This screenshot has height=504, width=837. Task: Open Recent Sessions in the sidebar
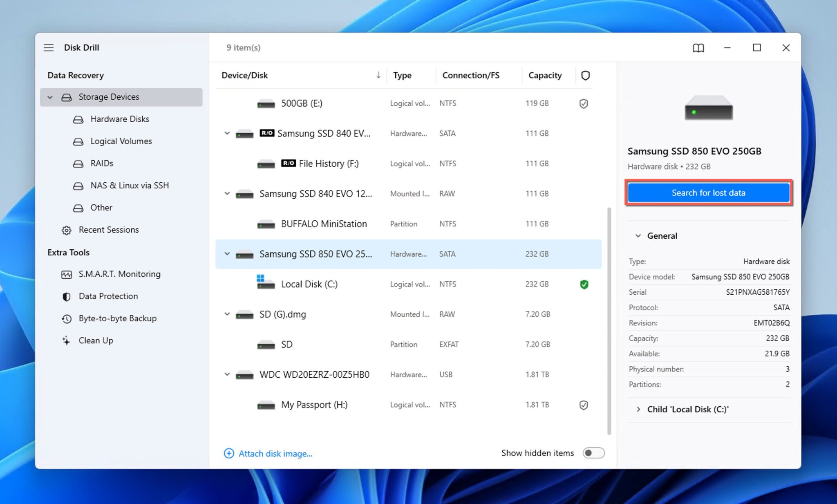point(109,230)
